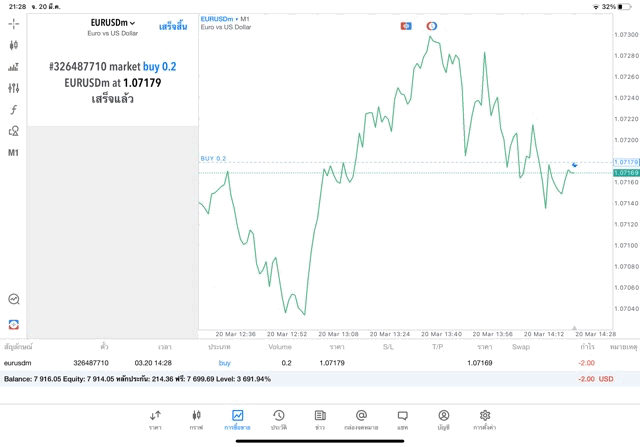
Task: Select the eurusdm buy position row
Action: tap(320, 363)
